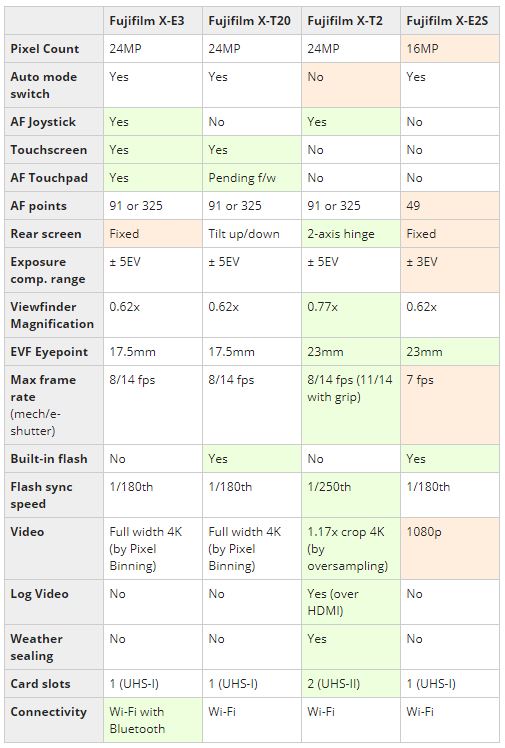Select the Weather sealing row label

(54, 647)
